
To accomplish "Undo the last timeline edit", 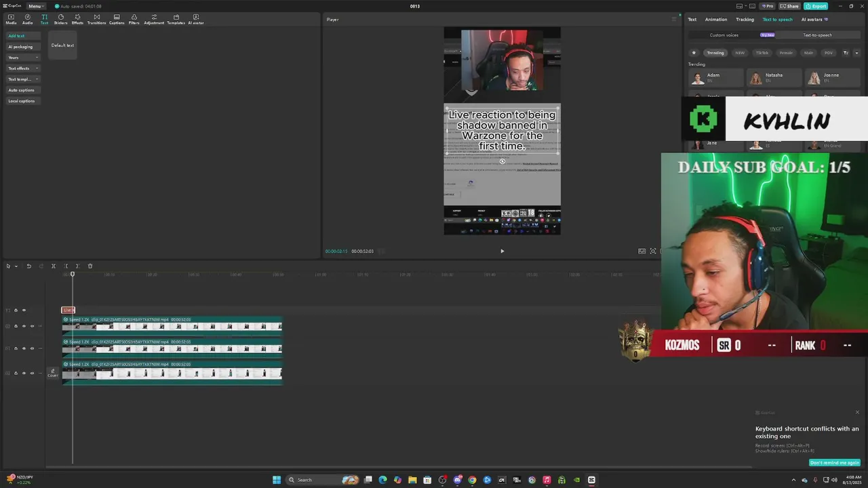I will 28,266.
